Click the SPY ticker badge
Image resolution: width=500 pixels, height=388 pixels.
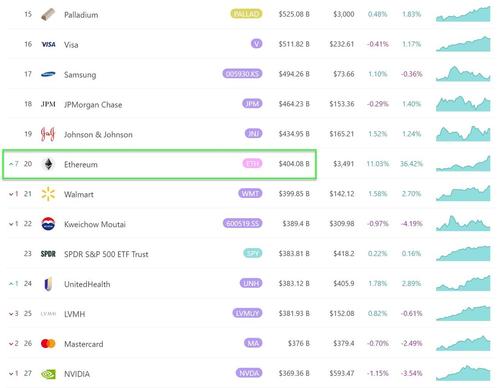point(253,253)
